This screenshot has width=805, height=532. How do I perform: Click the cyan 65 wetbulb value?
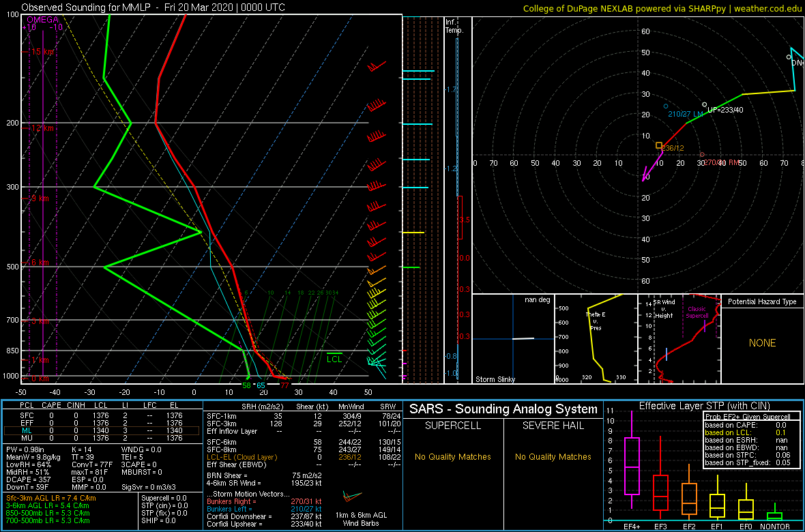click(261, 385)
